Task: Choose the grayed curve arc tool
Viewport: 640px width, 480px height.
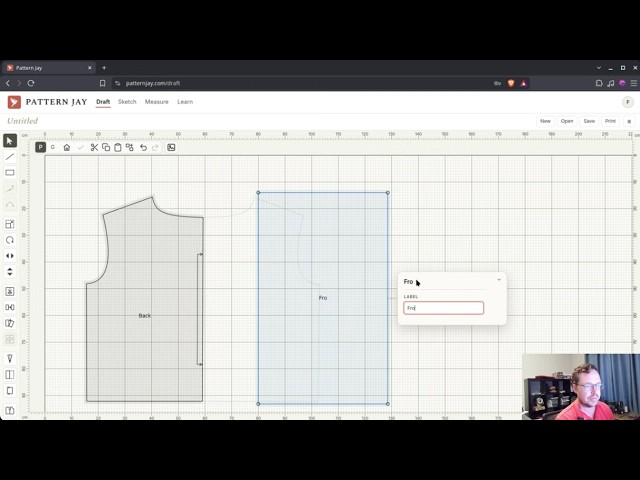Action: pos(10,204)
